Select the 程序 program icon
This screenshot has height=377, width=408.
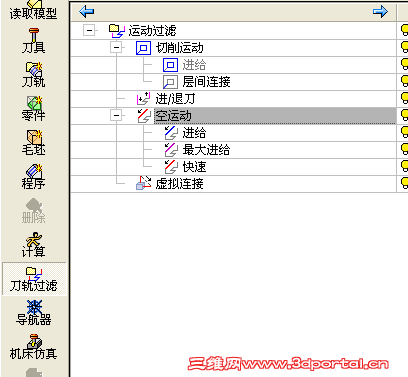click(34, 177)
